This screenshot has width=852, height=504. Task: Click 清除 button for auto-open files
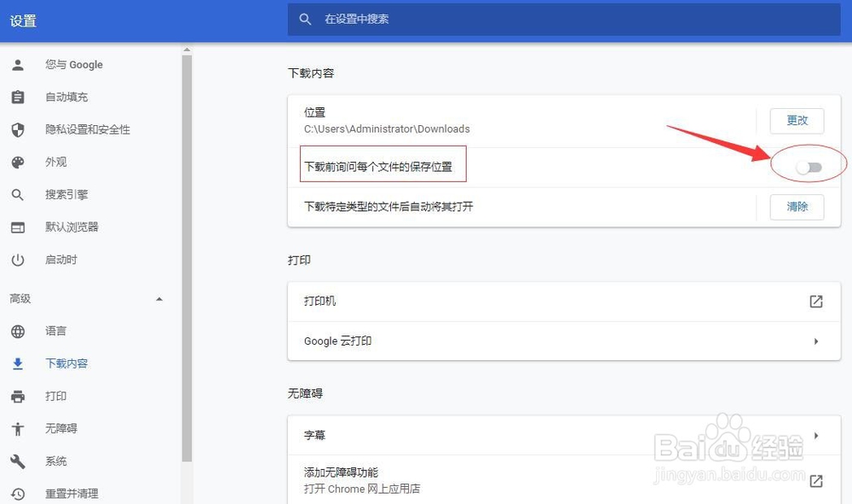797,207
